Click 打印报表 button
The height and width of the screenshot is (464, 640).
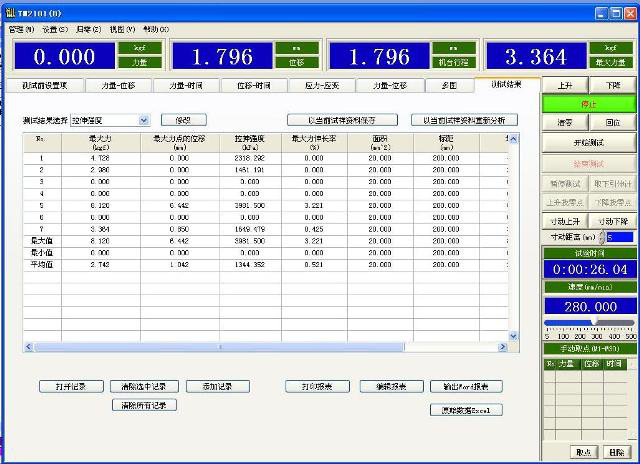point(318,386)
